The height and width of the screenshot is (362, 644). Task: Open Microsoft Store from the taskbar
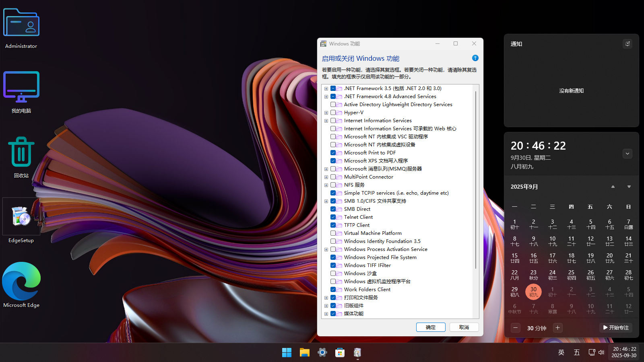340,353
